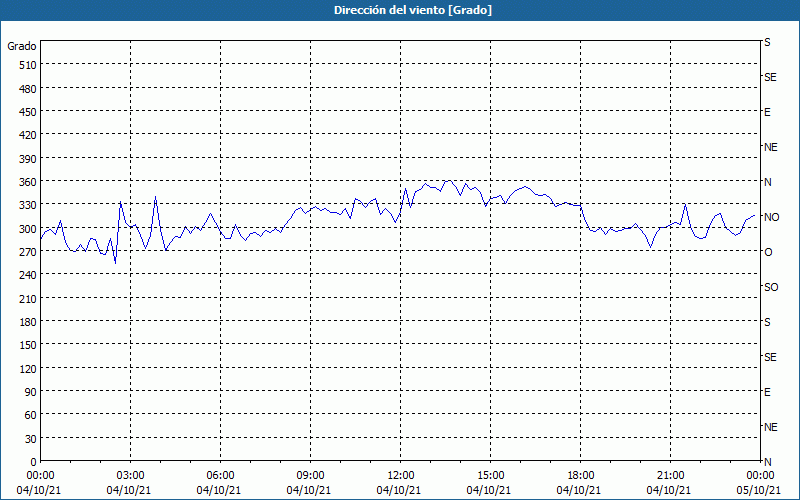The height and width of the screenshot is (500, 800).
Task: Click the 05/10/21 date label
Action: pos(759,490)
